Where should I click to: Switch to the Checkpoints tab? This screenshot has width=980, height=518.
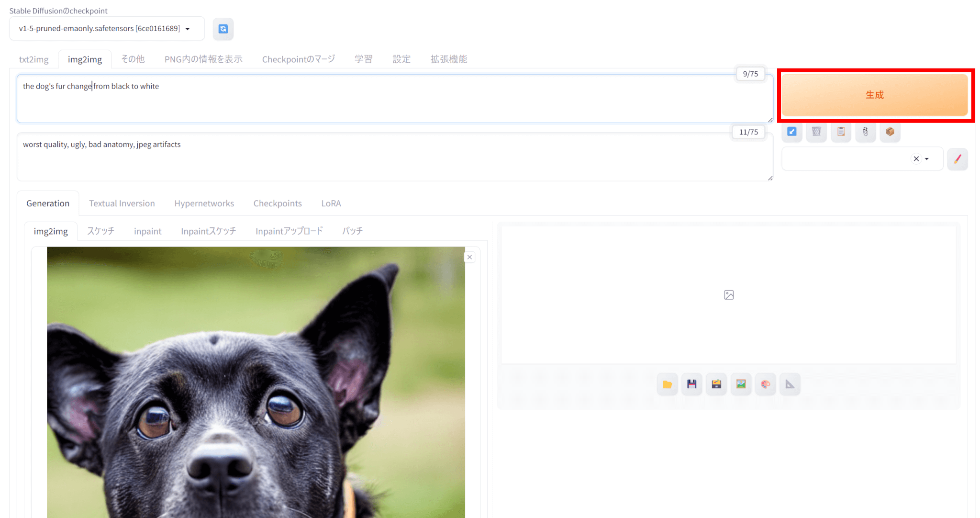278,203
